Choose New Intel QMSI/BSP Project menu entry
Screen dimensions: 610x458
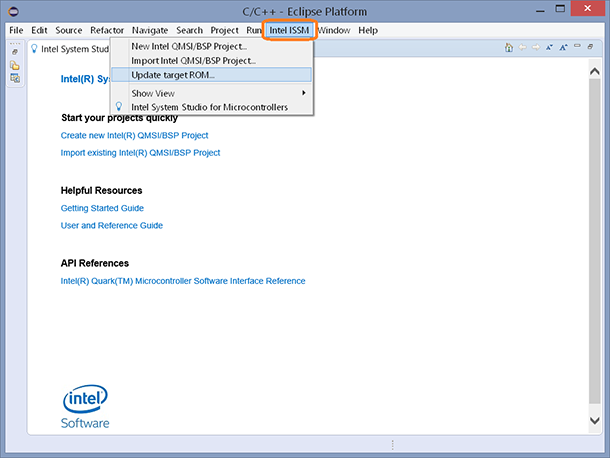click(212, 46)
